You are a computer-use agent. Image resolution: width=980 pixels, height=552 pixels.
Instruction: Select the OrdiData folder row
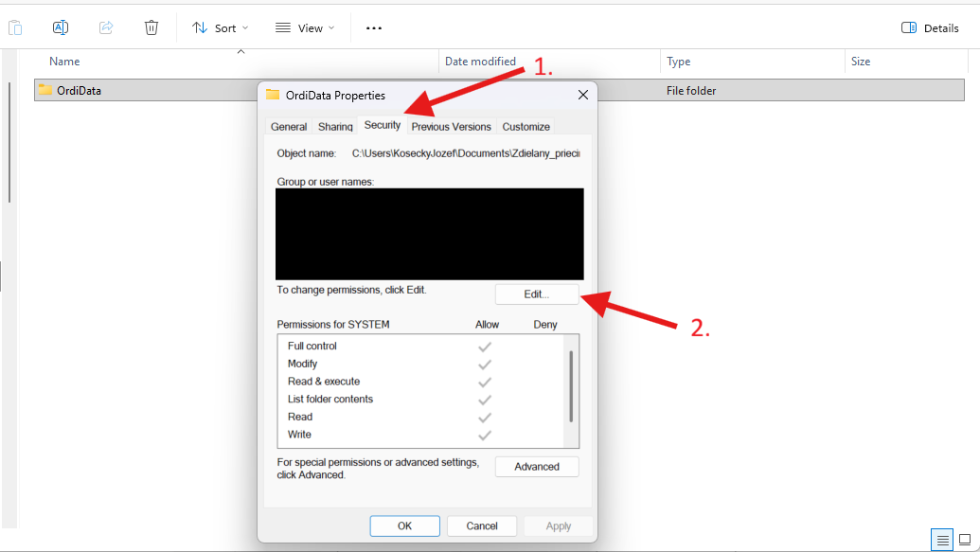point(499,90)
